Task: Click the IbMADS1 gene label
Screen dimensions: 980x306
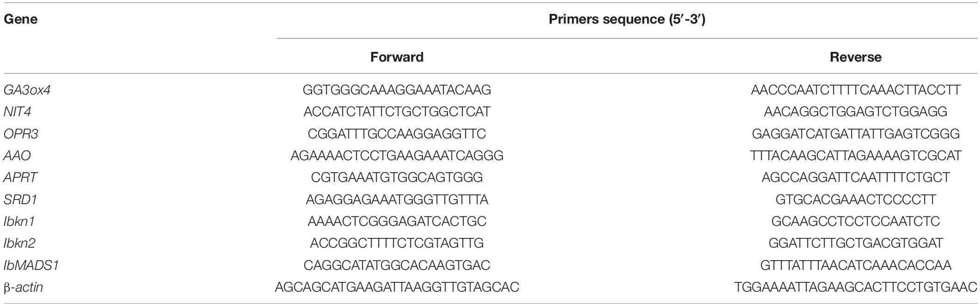Action: pos(31,265)
